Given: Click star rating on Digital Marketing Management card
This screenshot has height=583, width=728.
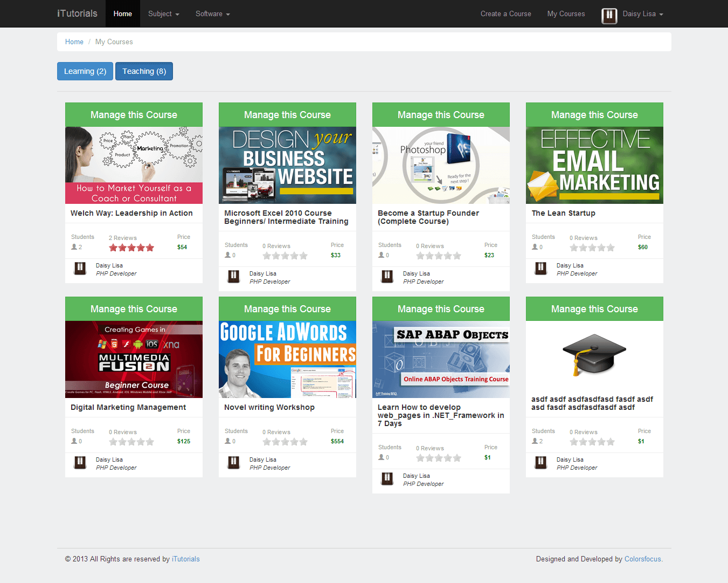Looking at the screenshot, I should pyautogui.click(x=131, y=442).
